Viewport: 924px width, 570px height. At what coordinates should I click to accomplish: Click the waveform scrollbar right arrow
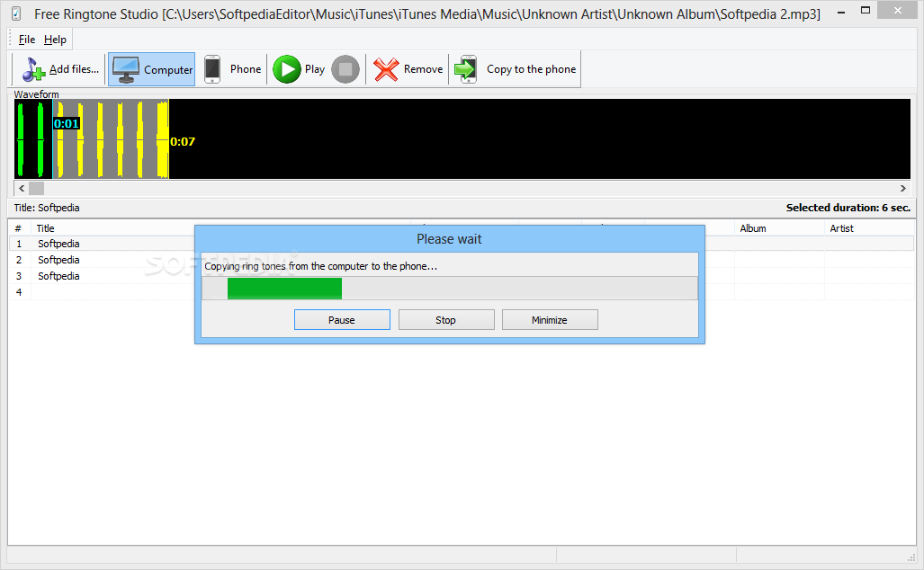[x=902, y=189]
